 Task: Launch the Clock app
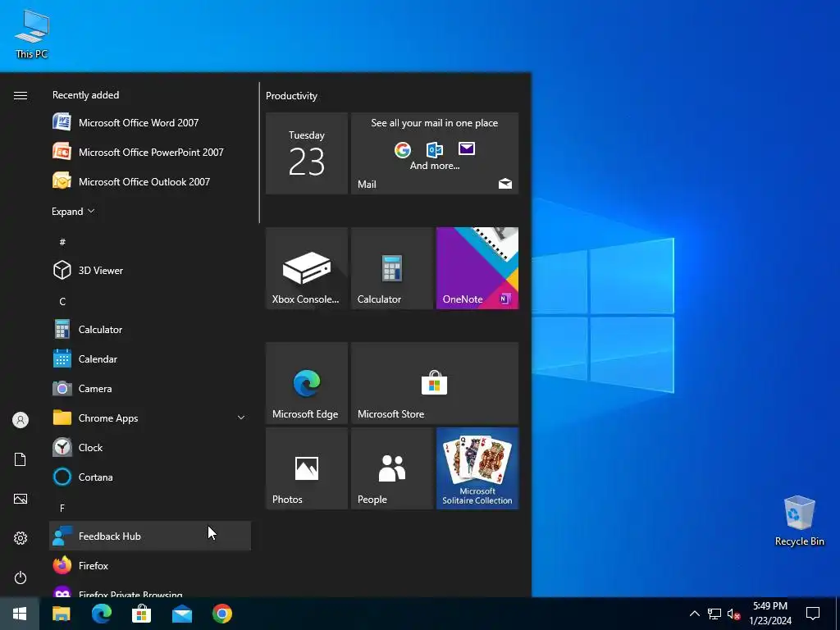[150, 447]
